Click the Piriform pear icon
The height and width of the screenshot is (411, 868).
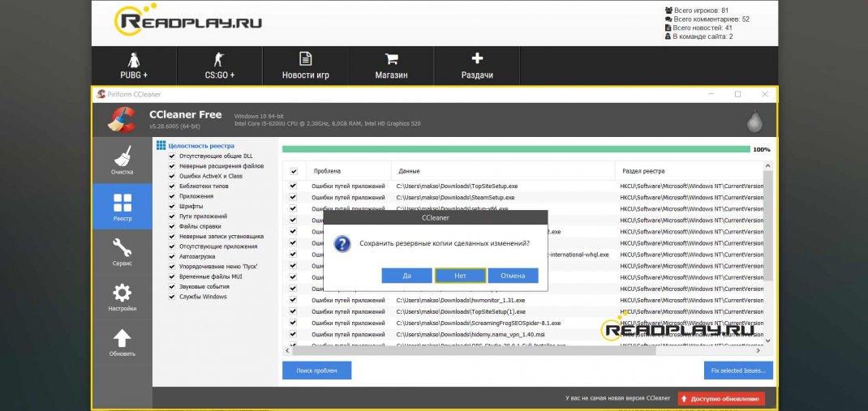point(754,121)
